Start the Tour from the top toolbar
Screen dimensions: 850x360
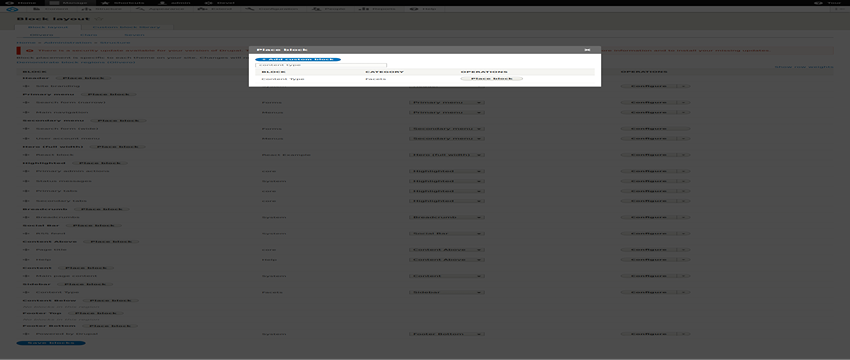coord(829,3)
